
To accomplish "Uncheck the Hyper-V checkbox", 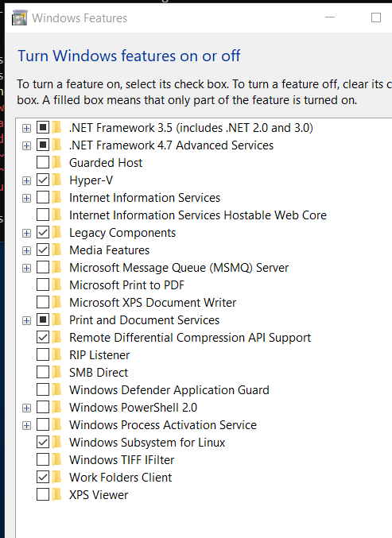I will (43, 180).
